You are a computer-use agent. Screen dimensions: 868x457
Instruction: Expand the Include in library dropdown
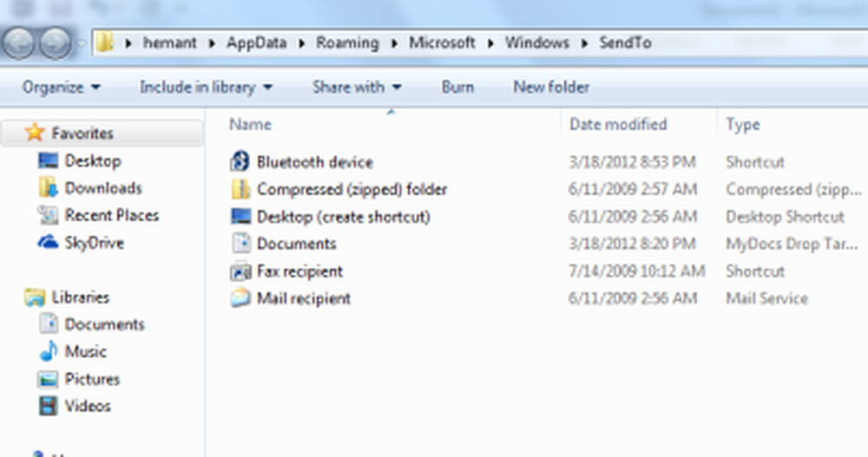click(206, 87)
